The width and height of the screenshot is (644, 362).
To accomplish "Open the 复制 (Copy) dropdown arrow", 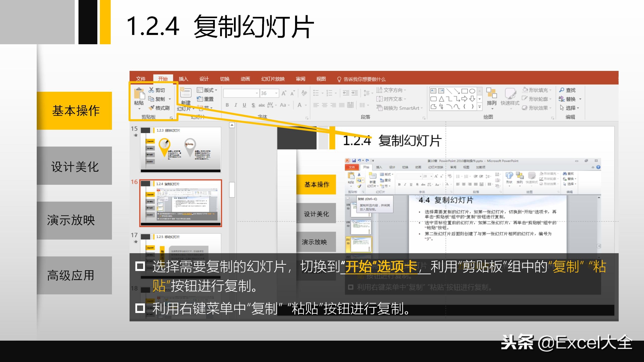I will 170,99.
